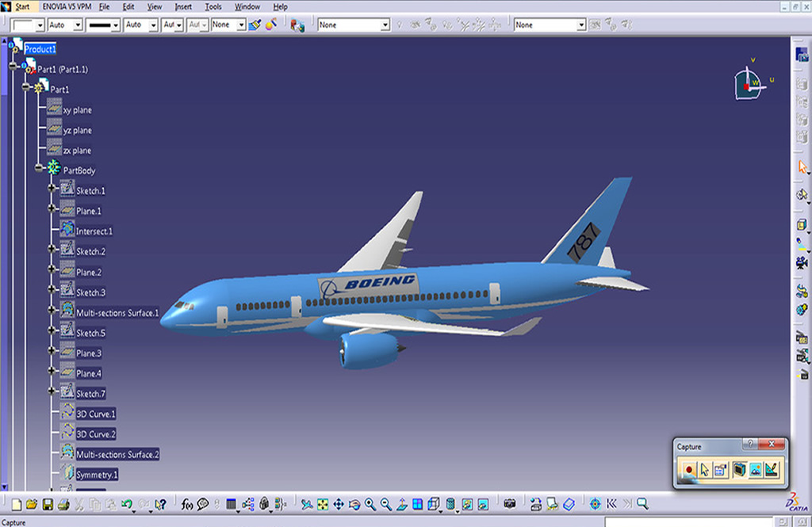Close the Capture dialog
The image size is (812, 527).
tap(771, 444)
